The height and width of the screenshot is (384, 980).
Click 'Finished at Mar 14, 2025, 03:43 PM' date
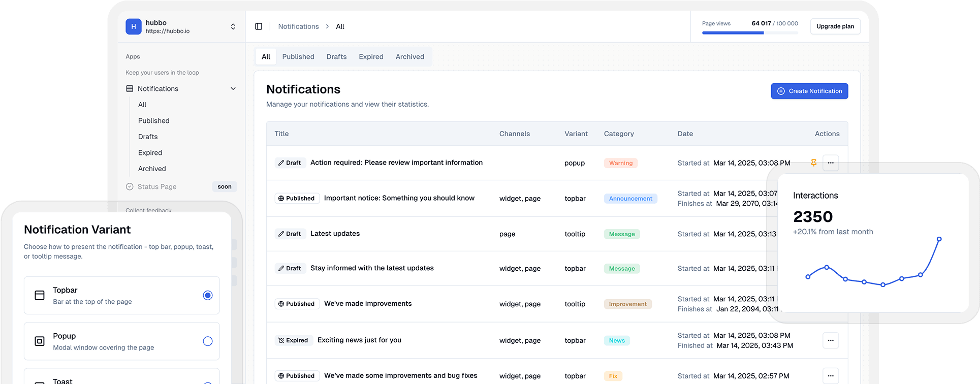tap(735, 345)
